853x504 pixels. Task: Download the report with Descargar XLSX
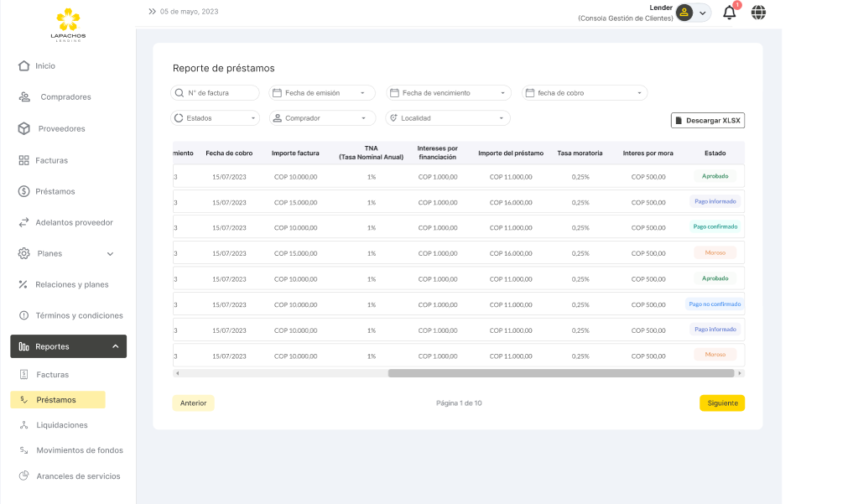707,121
